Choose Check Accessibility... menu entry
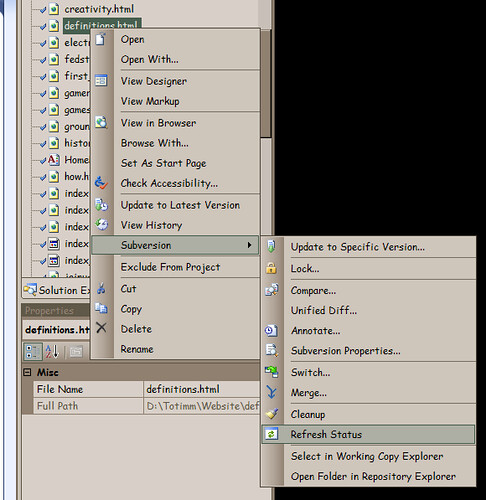The width and height of the screenshot is (486, 500). pos(175,183)
